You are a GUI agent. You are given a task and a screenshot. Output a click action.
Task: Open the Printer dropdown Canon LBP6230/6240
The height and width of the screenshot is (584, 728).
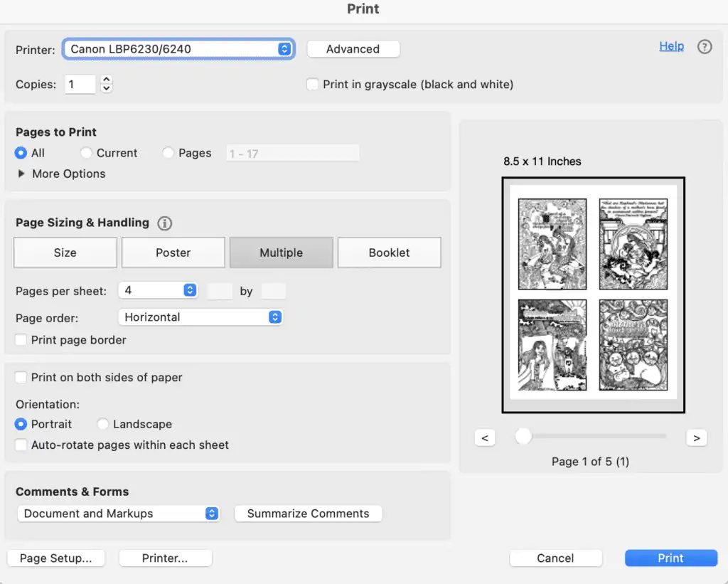(178, 49)
